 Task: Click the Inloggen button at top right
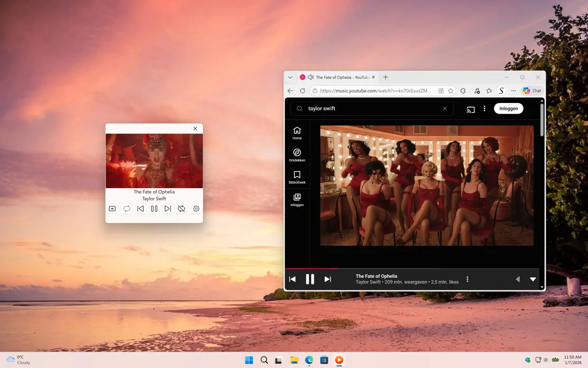(x=508, y=108)
